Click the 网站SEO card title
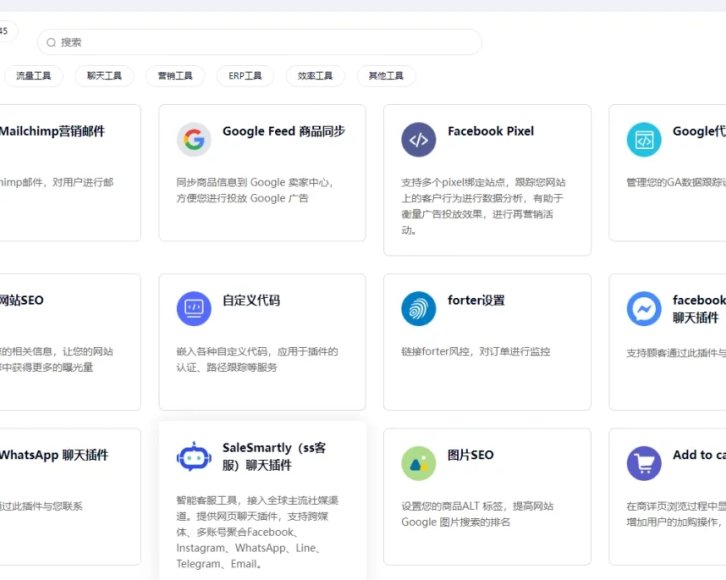This screenshot has width=726, height=580. click(x=22, y=300)
